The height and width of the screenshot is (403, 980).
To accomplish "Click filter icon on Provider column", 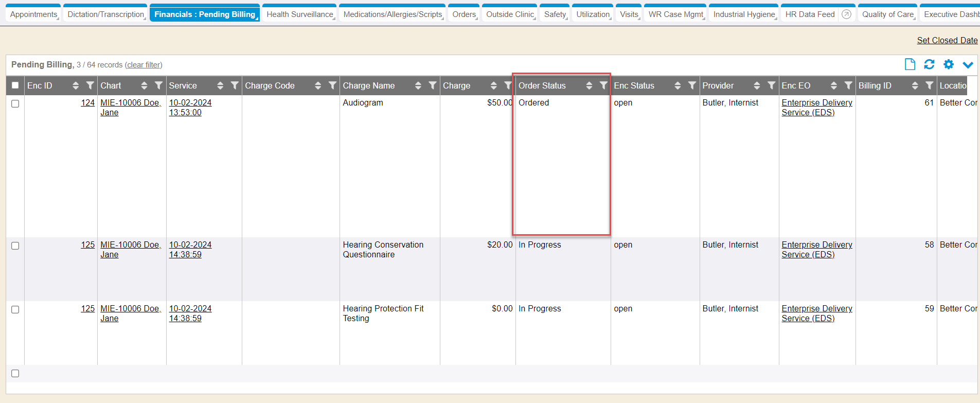I will point(771,85).
